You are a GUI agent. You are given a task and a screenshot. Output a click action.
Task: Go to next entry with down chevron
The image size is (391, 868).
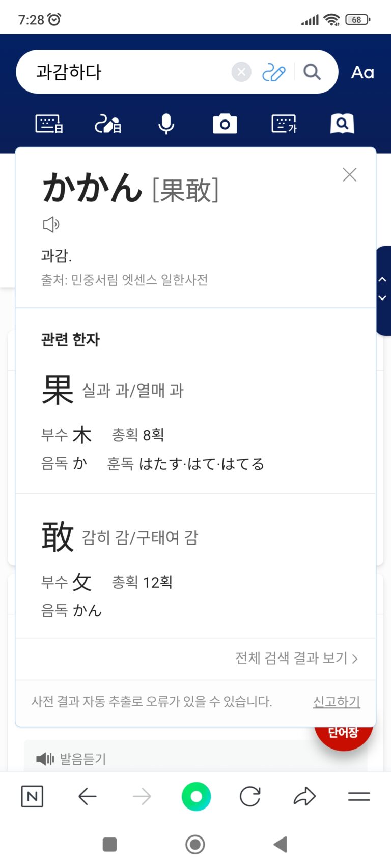tap(382, 298)
